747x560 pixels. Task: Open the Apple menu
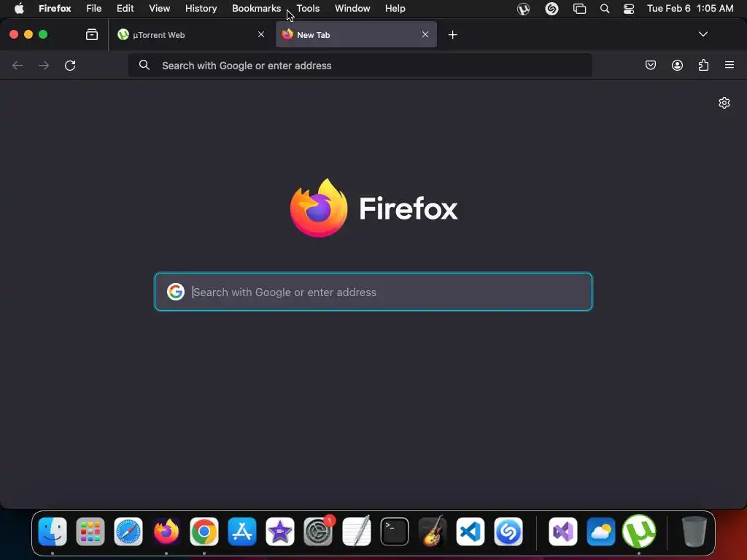[x=19, y=9]
